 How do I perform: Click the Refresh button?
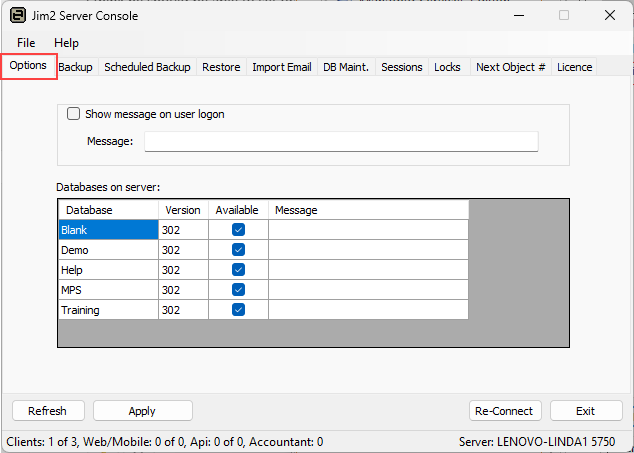[x=48, y=411]
